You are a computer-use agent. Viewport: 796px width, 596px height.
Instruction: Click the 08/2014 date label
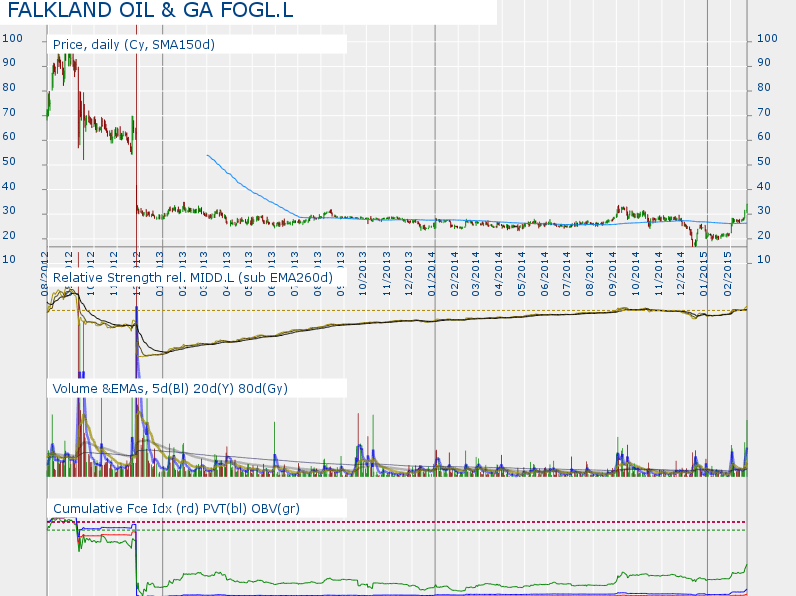tap(589, 274)
